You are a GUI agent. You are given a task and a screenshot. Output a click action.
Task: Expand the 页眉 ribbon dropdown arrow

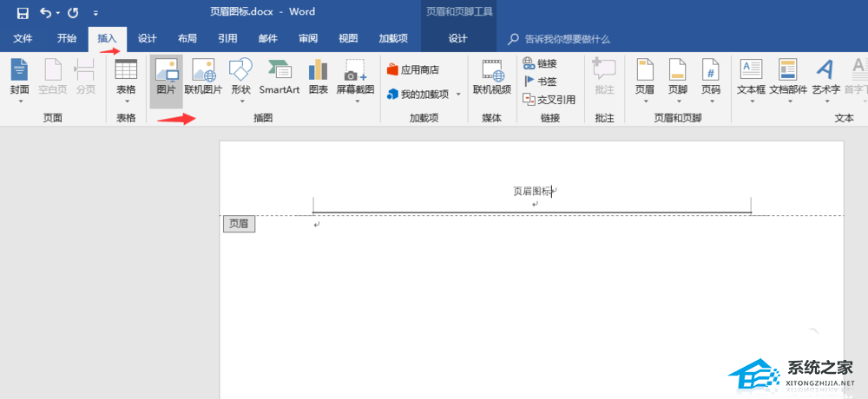tap(646, 101)
